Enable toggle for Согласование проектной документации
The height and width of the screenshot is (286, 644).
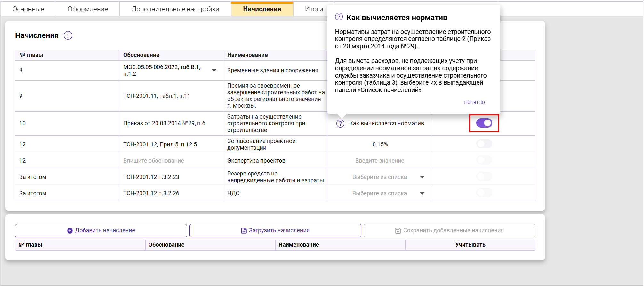(x=484, y=144)
